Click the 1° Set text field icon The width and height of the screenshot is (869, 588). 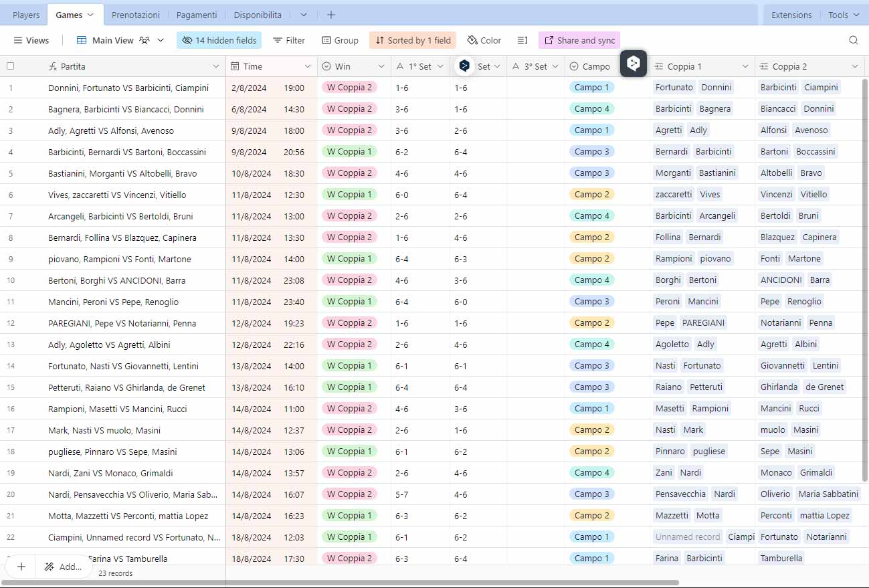[x=400, y=66]
